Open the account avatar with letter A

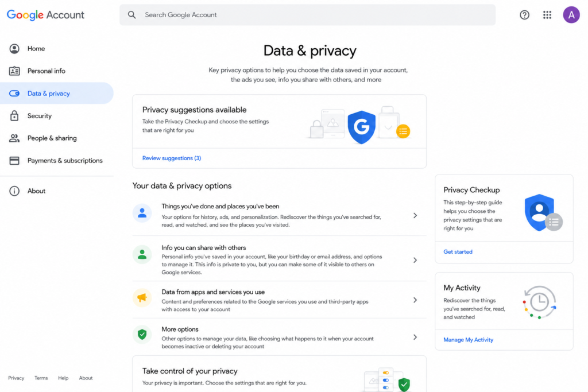571,15
